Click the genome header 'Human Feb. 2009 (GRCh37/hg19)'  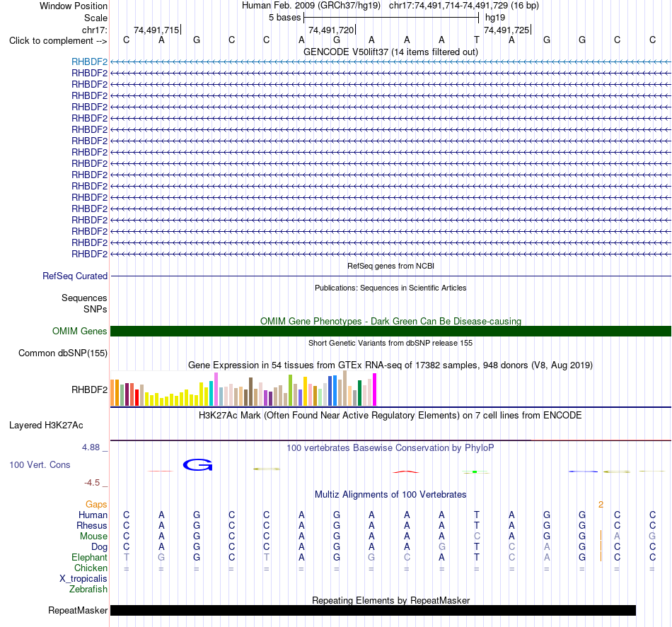point(311,6)
